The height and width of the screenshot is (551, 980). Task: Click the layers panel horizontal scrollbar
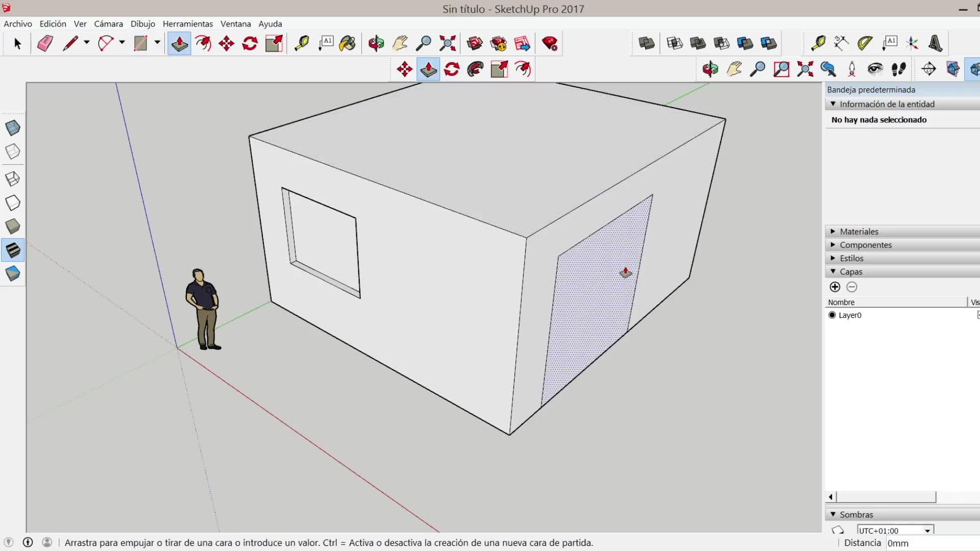[x=886, y=497]
